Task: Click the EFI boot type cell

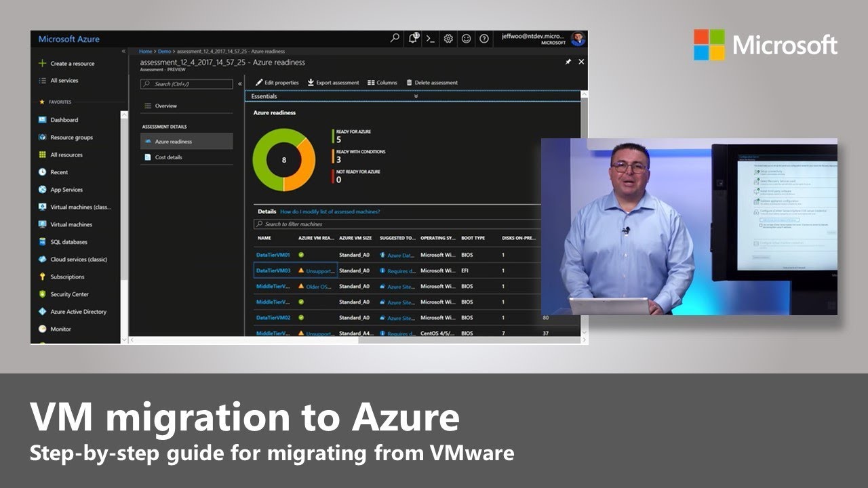Action: pyautogui.click(x=465, y=270)
